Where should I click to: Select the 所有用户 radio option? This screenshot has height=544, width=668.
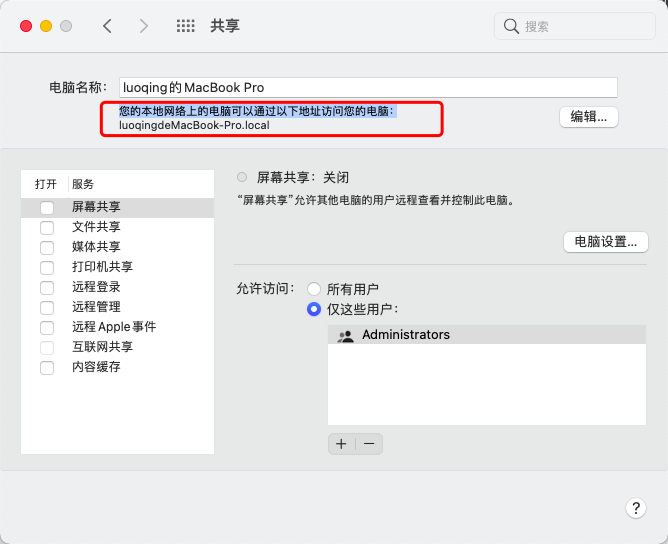point(314,289)
